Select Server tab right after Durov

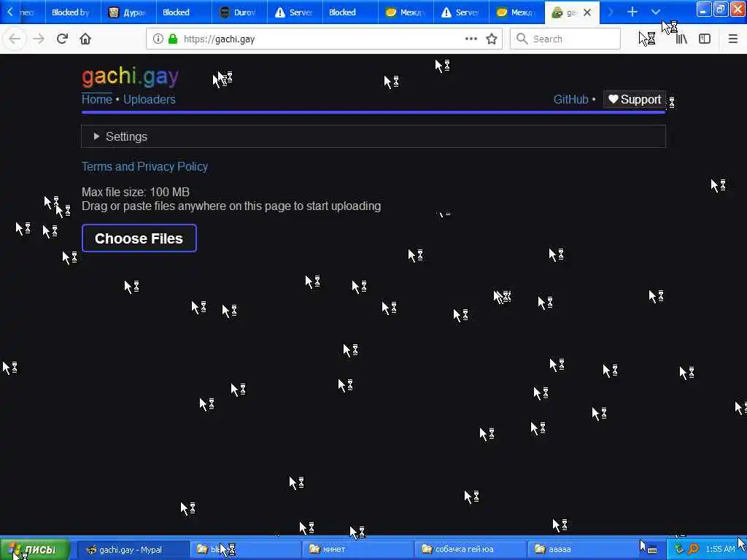[295, 12]
